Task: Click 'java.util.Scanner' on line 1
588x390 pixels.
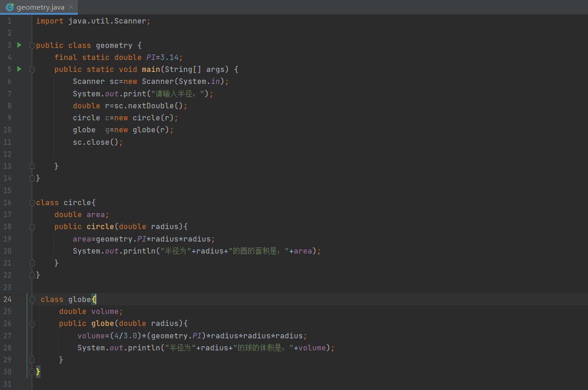Action: point(107,21)
